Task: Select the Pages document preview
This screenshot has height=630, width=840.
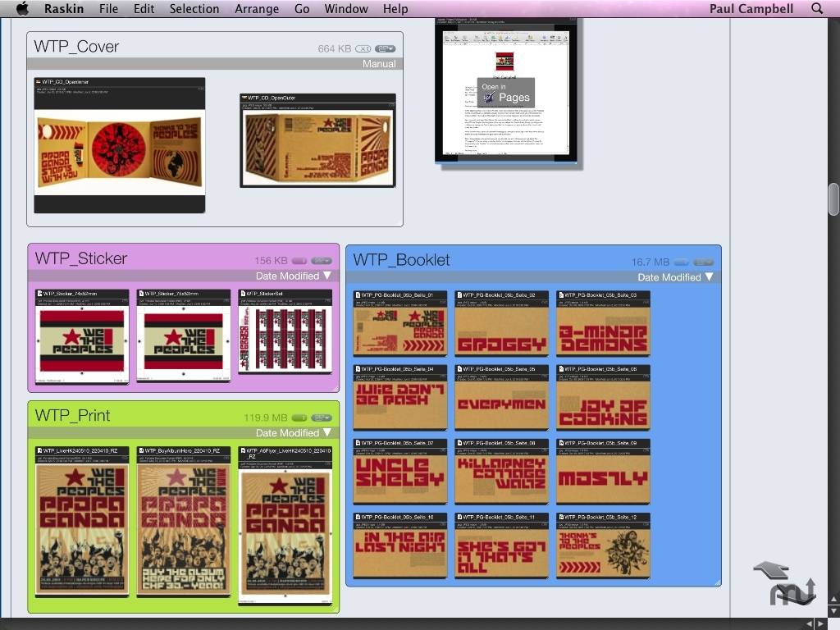Action: pos(506,90)
